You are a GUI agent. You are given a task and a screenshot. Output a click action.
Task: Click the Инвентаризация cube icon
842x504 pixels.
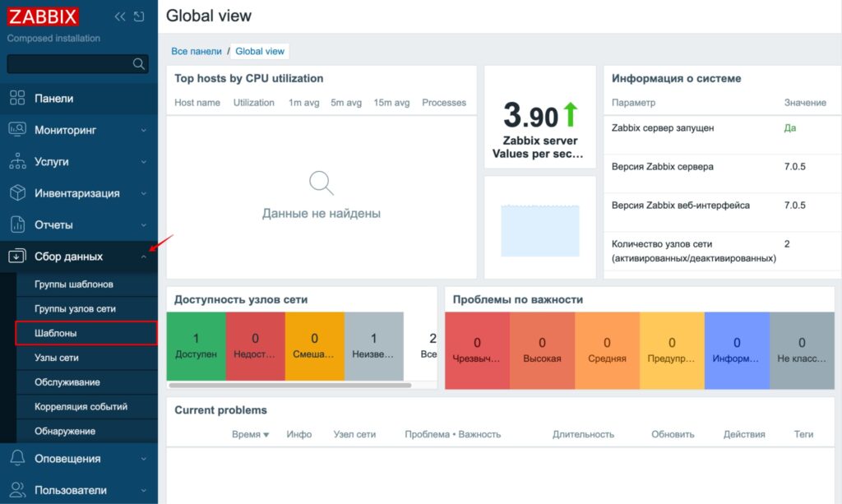click(17, 193)
